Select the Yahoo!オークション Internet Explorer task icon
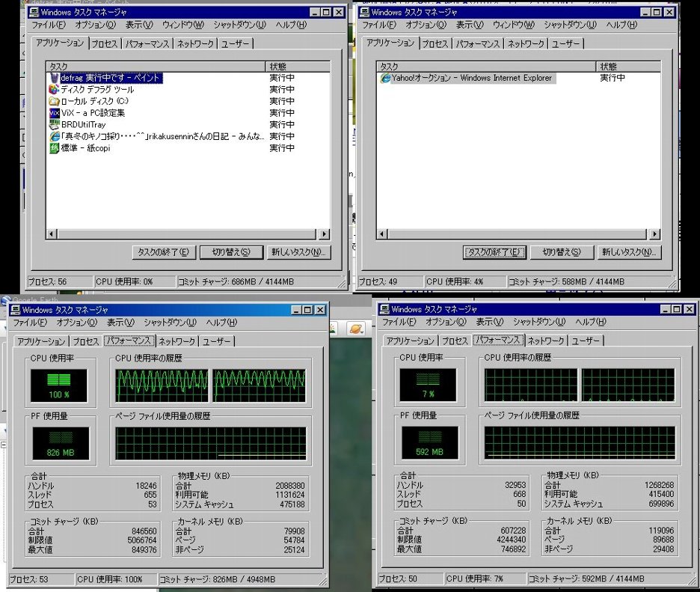700x592 pixels. (385, 78)
